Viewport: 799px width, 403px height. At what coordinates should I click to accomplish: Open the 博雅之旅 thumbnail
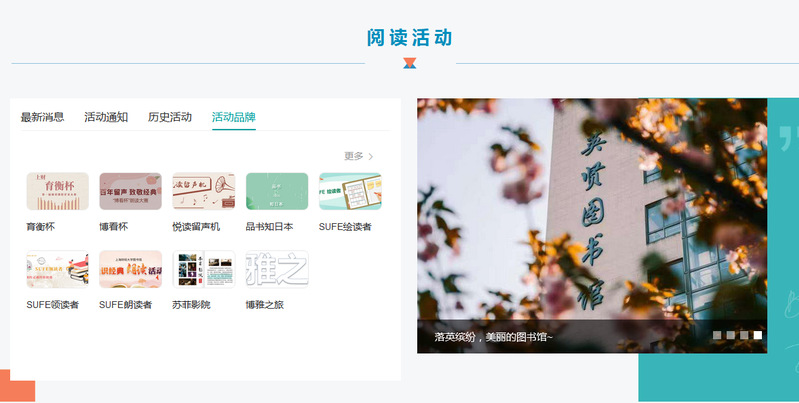[277, 269]
